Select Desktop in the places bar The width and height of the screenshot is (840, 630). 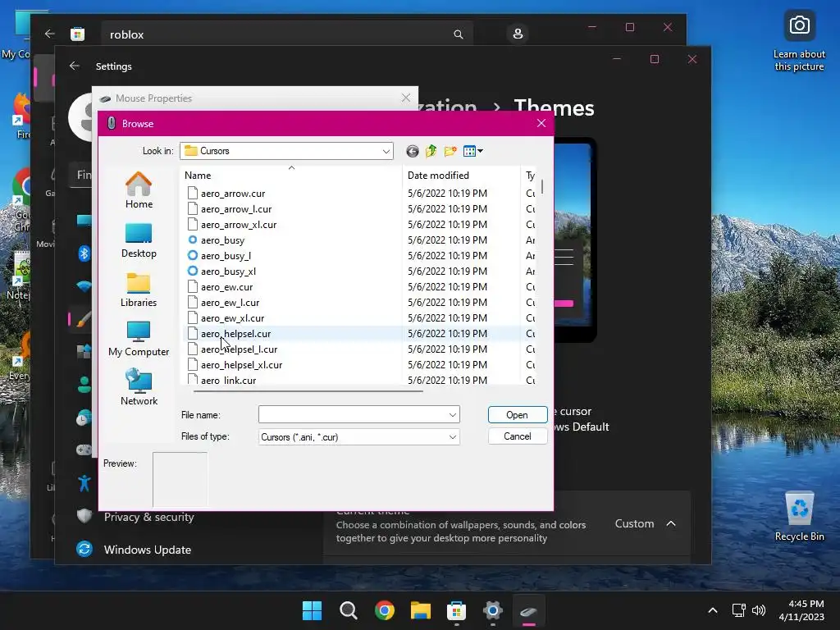(x=139, y=240)
